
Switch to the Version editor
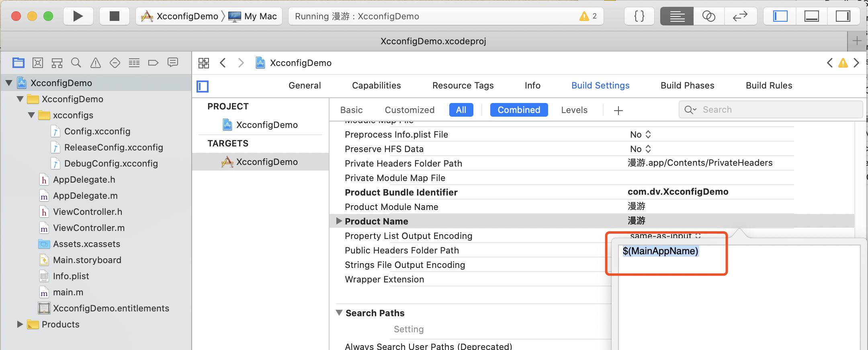740,16
